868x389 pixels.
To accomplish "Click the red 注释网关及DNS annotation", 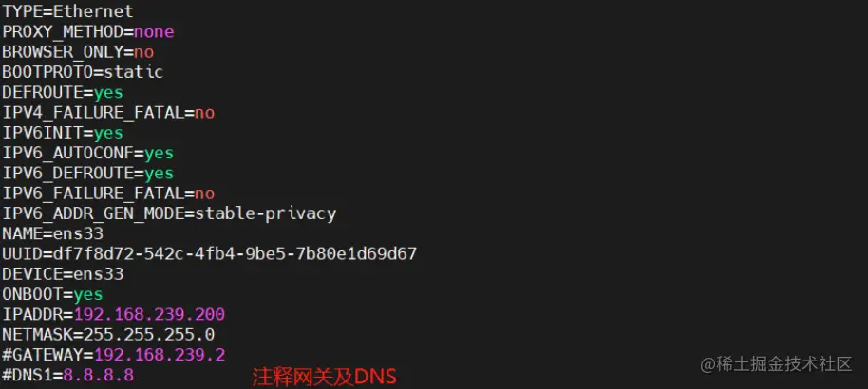I will [x=325, y=377].
